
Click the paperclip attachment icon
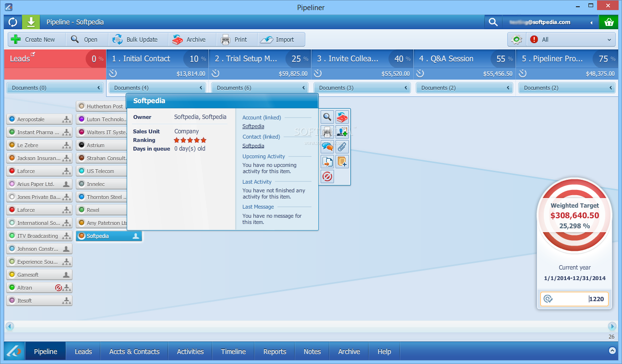pyautogui.click(x=342, y=147)
